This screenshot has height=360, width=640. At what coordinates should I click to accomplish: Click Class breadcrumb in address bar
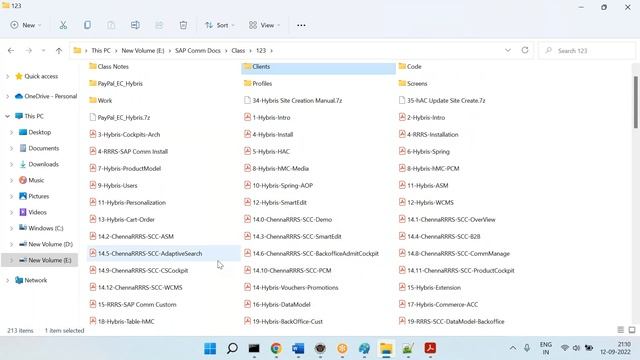click(x=238, y=51)
